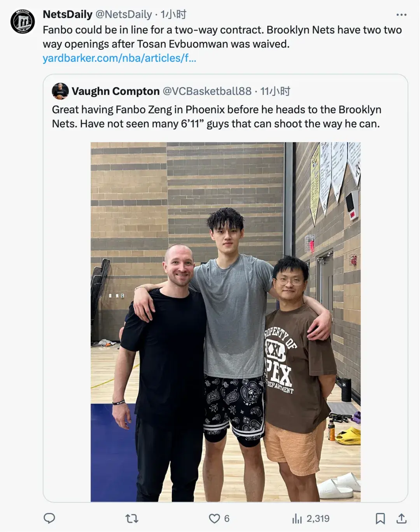Click the @NetsDaily handle
This screenshot has height=532, width=420.
point(124,14)
